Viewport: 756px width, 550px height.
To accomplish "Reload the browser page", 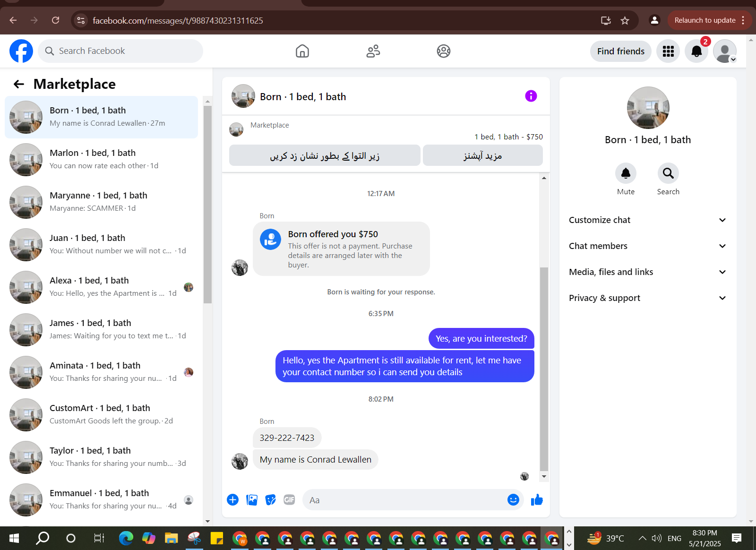I will pos(55,20).
